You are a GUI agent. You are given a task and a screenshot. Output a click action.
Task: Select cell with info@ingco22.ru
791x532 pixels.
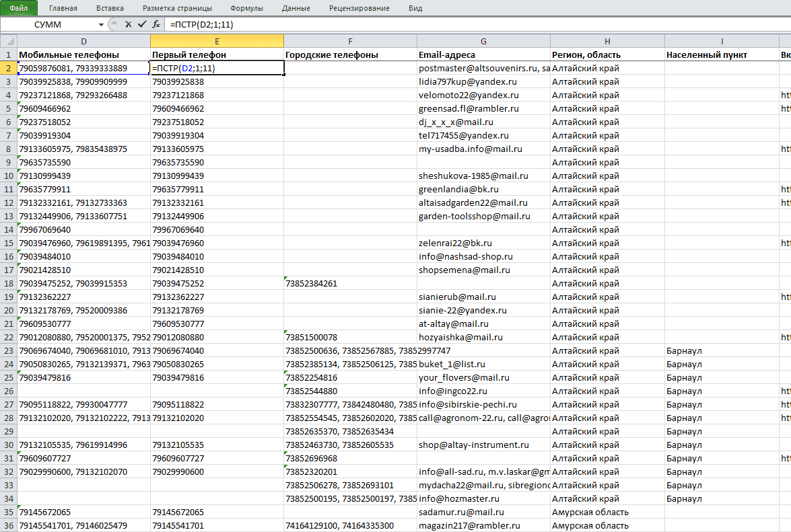click(483, 391)
